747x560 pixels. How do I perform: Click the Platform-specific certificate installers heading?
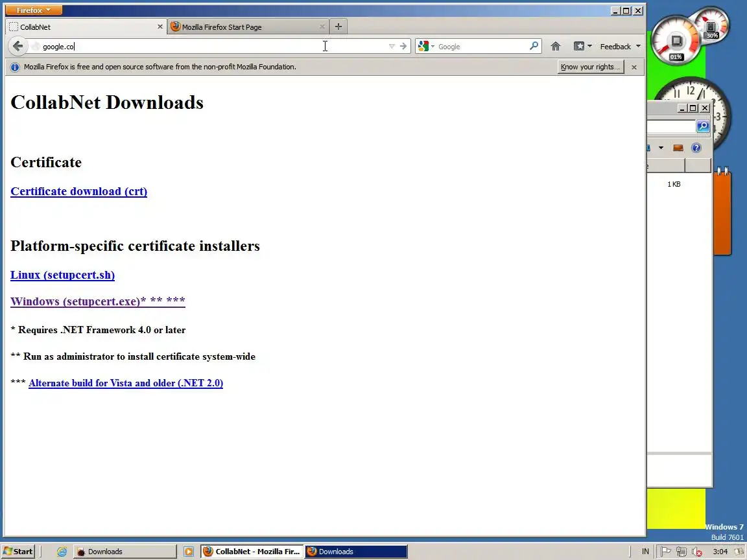(135, 246)
